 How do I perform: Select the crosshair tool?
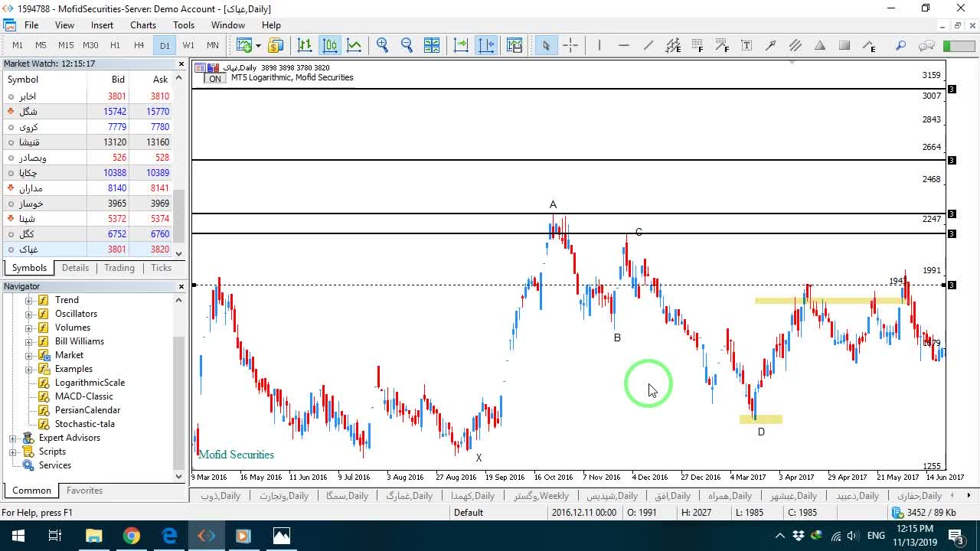pyautogui.click(x=570, y=45)
